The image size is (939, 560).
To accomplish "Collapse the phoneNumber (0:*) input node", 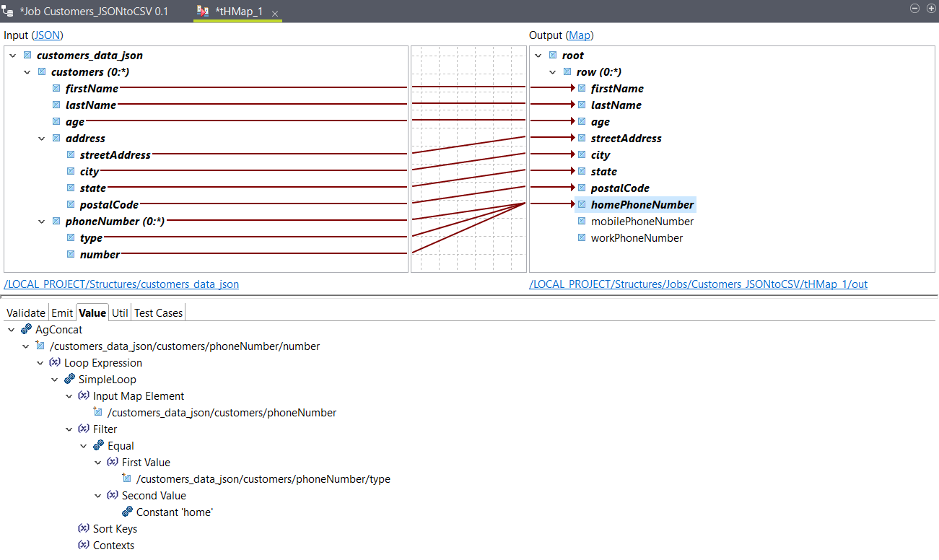I will pyautogui.click(x=42, y=222).
